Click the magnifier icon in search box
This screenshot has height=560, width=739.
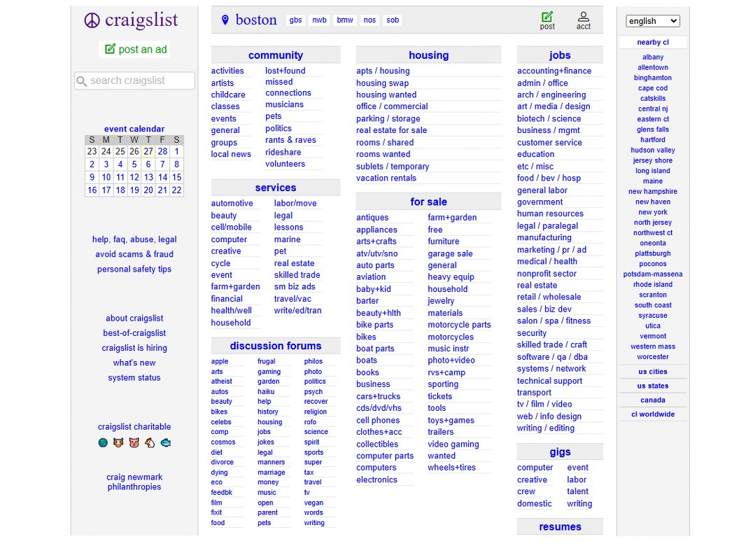click(82, 81)
